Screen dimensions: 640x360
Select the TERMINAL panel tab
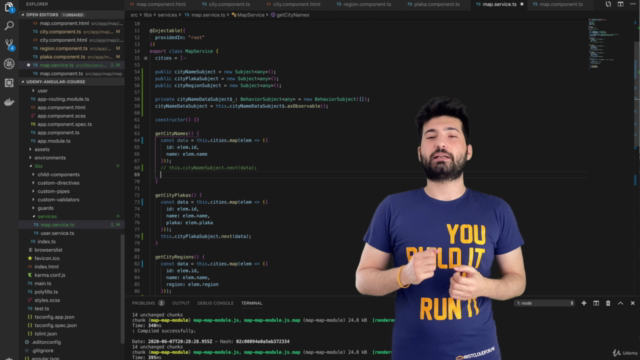pyautogui.click(x=251, y=303)
